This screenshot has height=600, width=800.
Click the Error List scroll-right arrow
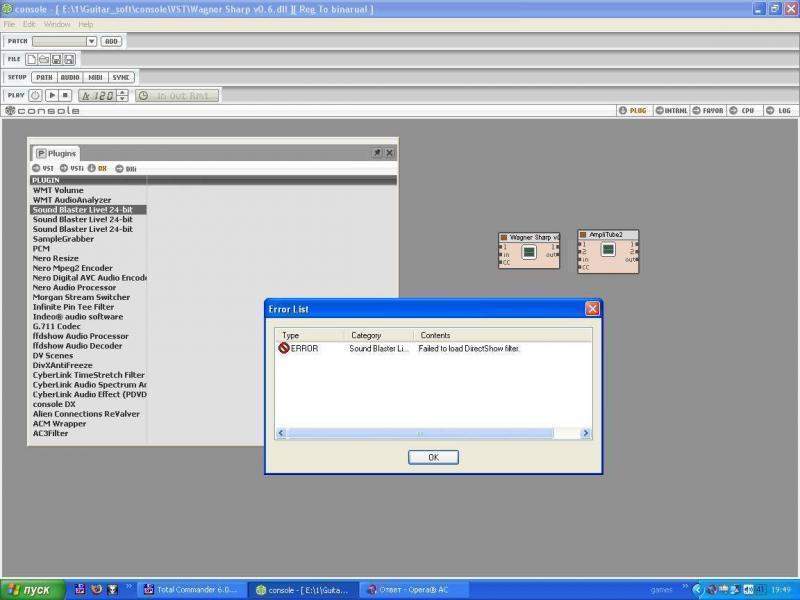click(x=586, y=433)
